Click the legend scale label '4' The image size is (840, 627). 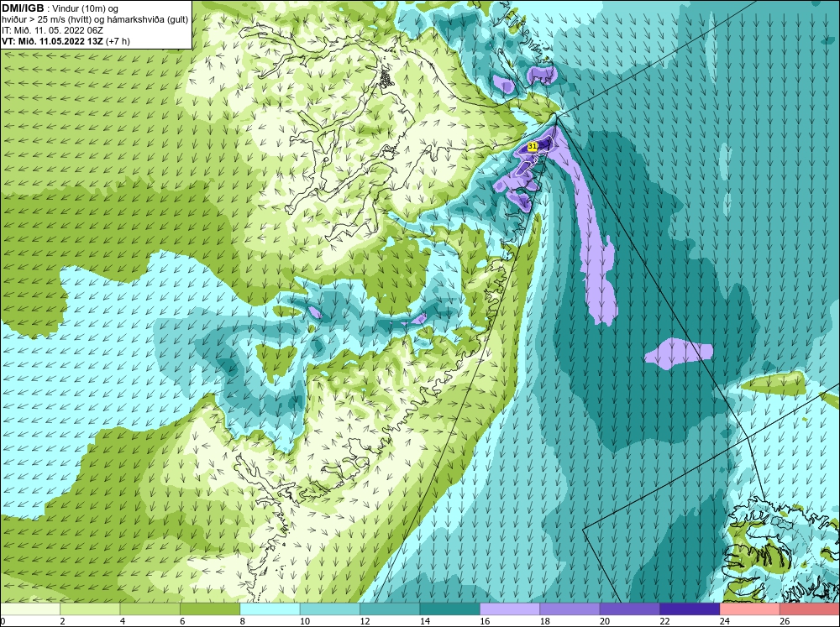click(x=123, y=621)
